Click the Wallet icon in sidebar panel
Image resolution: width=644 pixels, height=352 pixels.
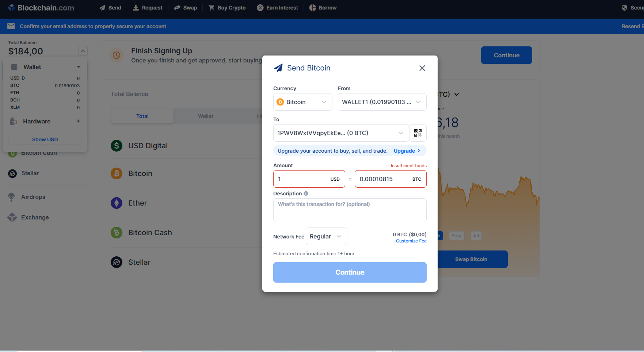14,67
